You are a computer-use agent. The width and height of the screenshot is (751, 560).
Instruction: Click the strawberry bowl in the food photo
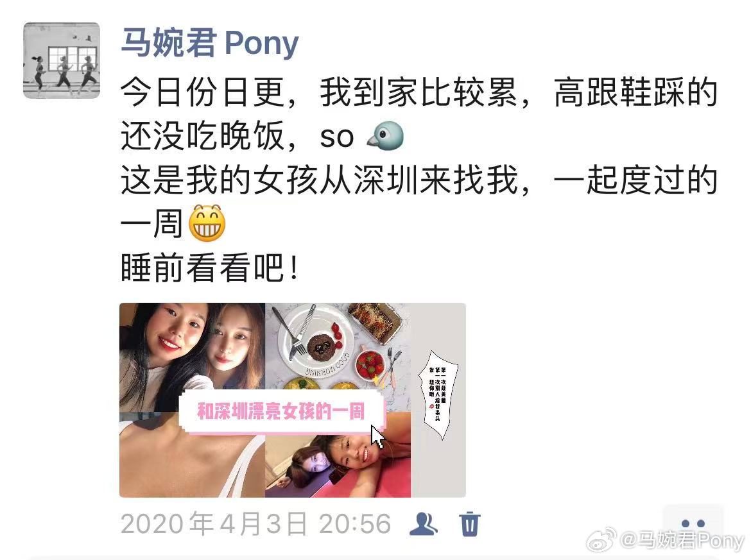tap(371, 365)
